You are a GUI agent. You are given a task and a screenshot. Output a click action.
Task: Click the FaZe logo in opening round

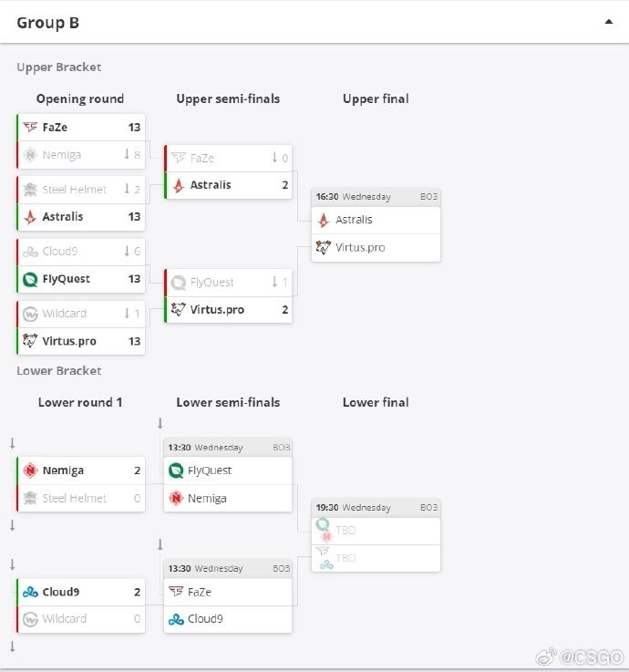click(30, 128)
